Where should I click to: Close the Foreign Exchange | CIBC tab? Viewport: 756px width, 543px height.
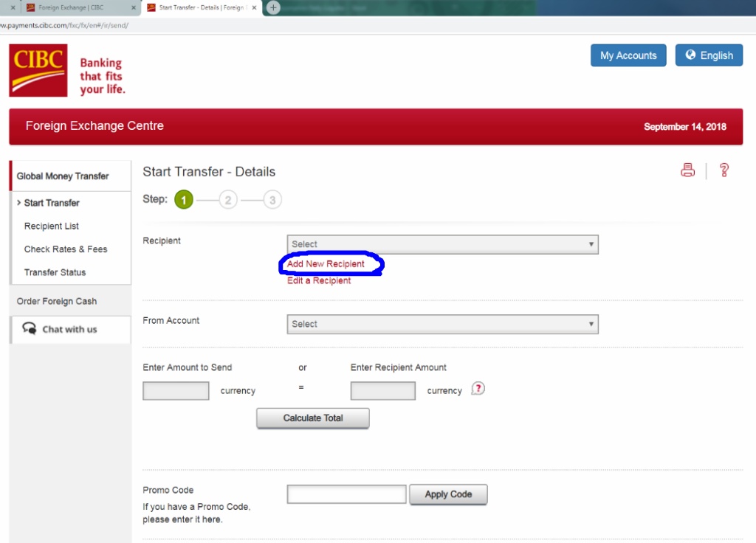pos(134,7)
